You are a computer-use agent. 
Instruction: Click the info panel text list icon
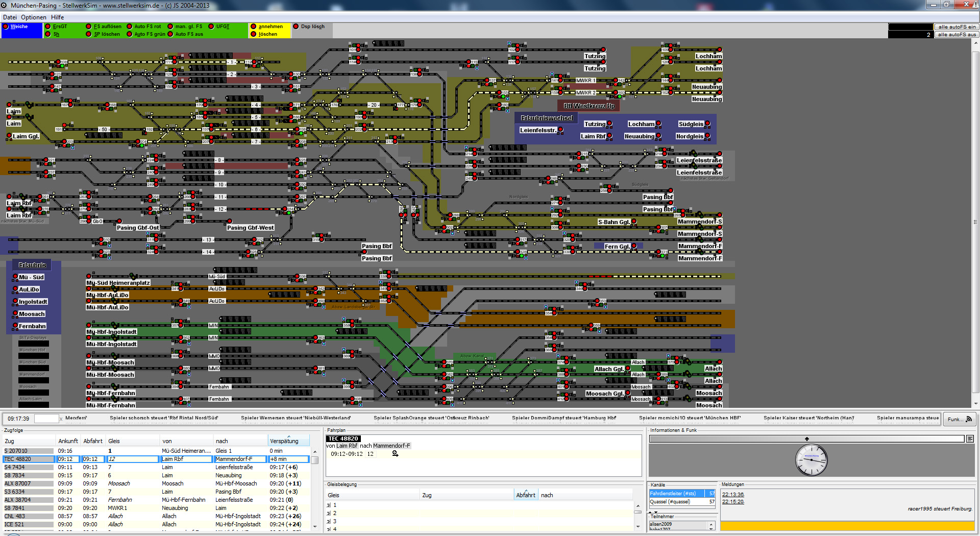tap(970, 439)
